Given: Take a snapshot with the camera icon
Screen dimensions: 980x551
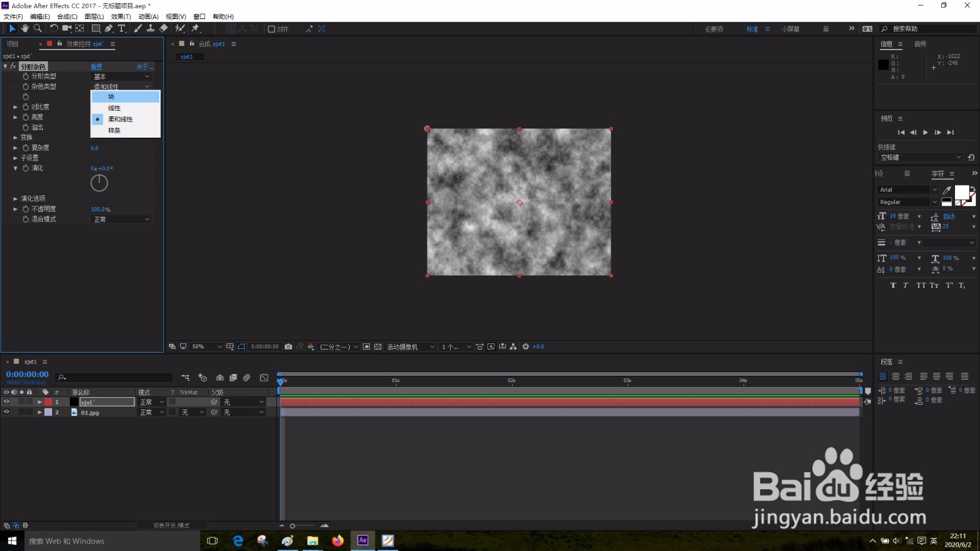Looking at the screenshot, I should tap(288, 347).
